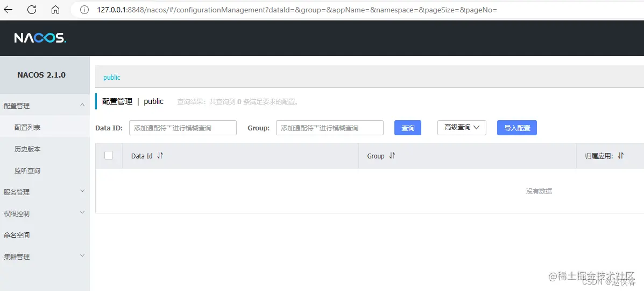Open 监听查询 in sidebar

click(45, 170)
